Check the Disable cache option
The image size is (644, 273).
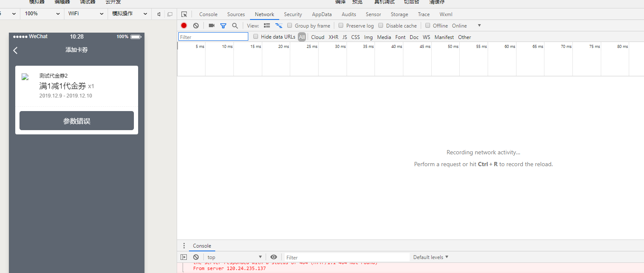(381, 25)
